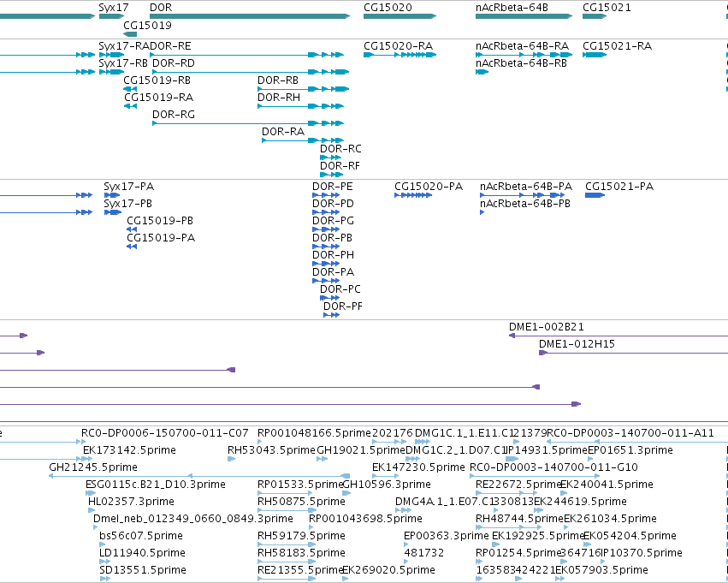Click the DOR-RE transcript label
Image resolution: width=728 pixels, height=583 pixels.
point(170,46)
